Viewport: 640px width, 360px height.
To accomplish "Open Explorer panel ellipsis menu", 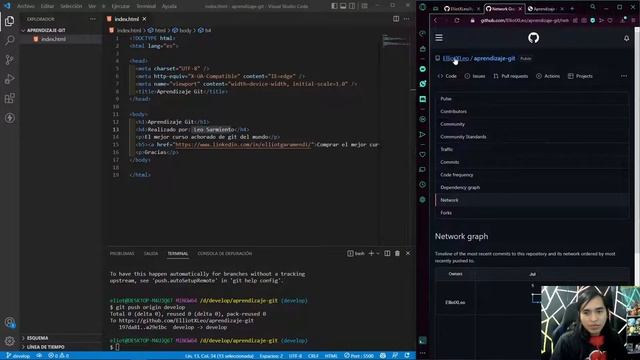I will [93, 19].
